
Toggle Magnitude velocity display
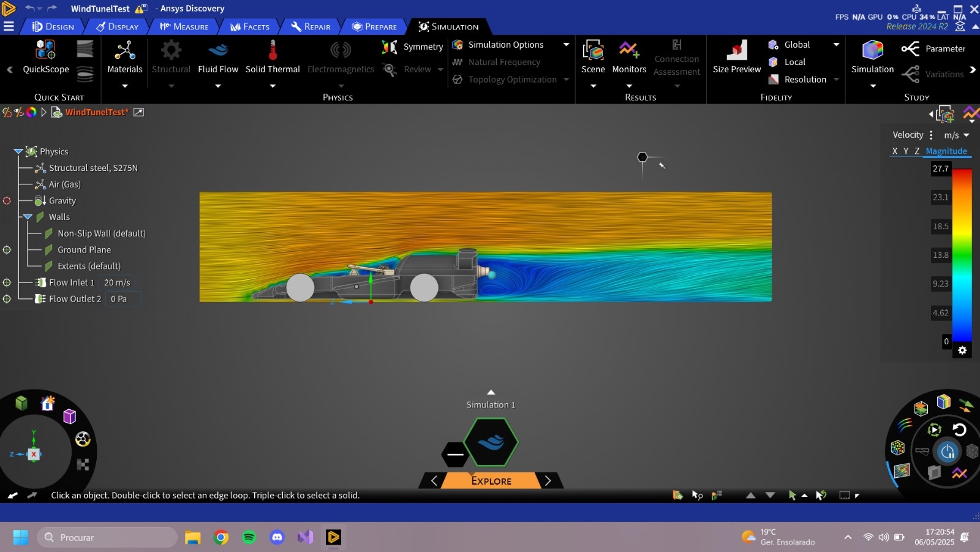[x=946, y=151]
